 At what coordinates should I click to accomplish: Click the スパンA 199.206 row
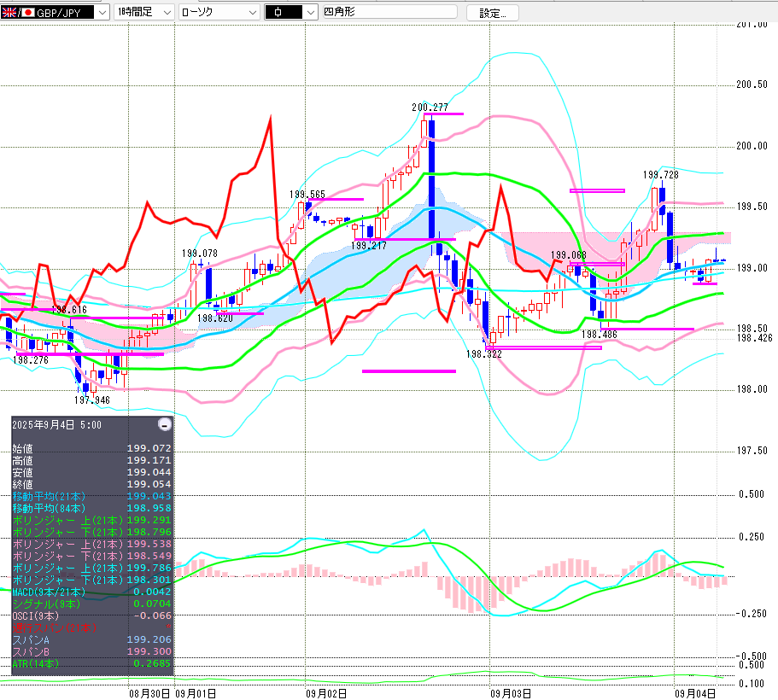click(91, 639)
